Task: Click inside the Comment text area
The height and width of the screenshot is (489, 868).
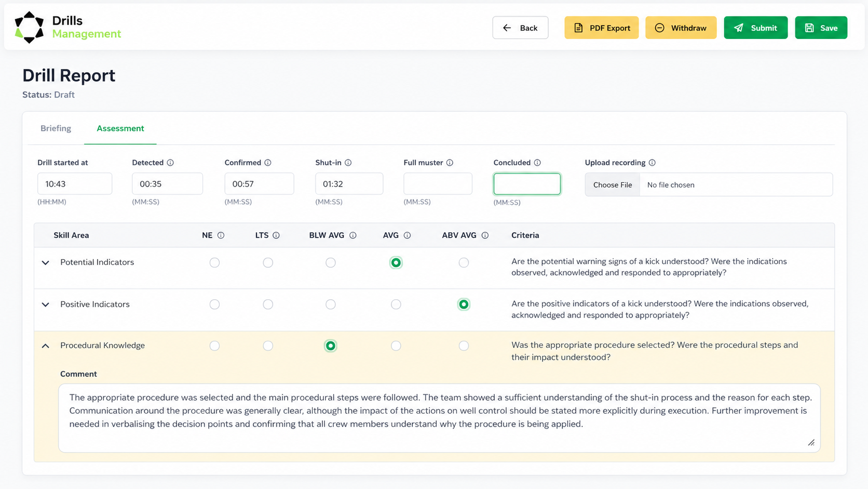Action: [439, 418]
